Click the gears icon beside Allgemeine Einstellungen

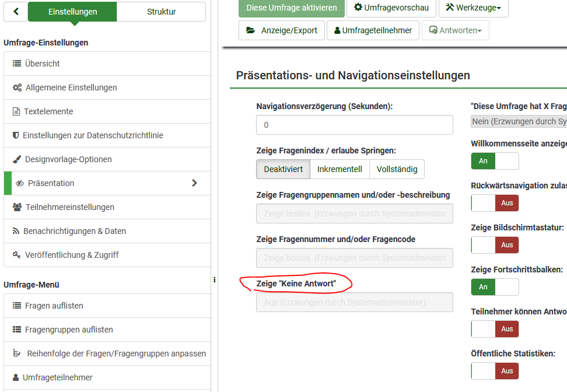[17, 87]
